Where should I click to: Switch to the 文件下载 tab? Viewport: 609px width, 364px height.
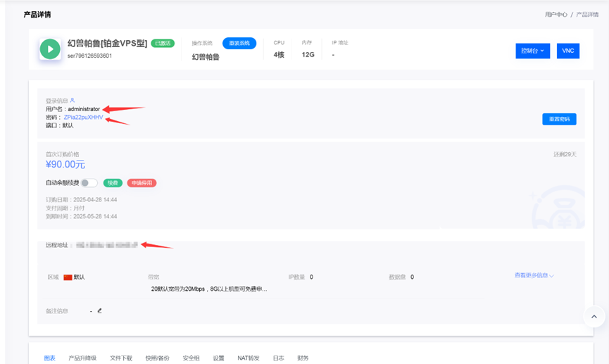(121, 358)
